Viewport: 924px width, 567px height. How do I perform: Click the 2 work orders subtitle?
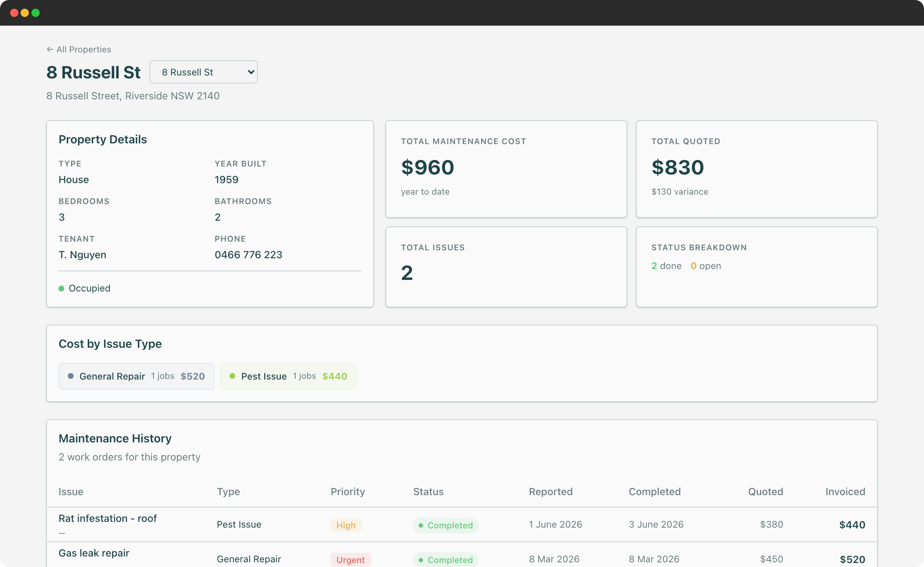(129, 457)
